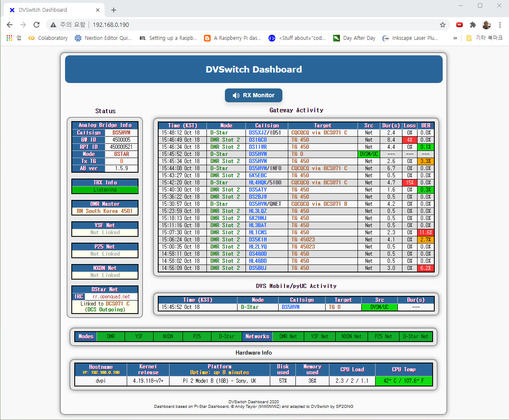Open the Stuff about="cod... bookmark
Viewport: 509px width, 420px height.
tap(297, 38)
